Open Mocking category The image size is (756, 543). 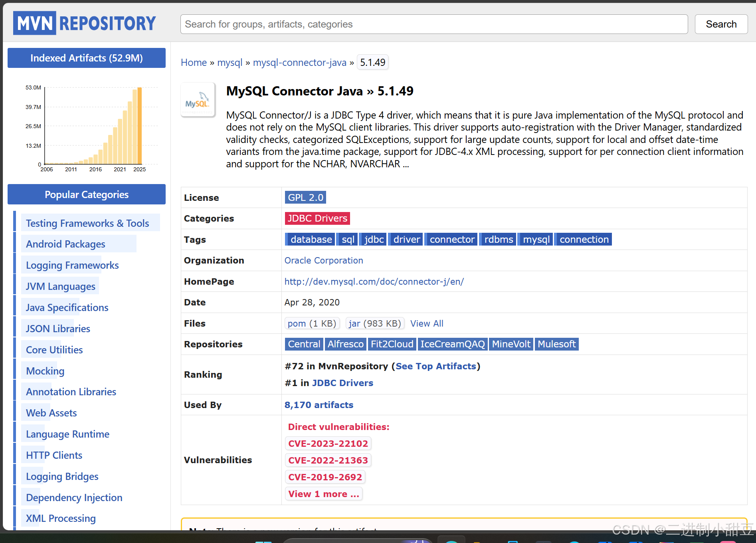(x=45, y=371)
